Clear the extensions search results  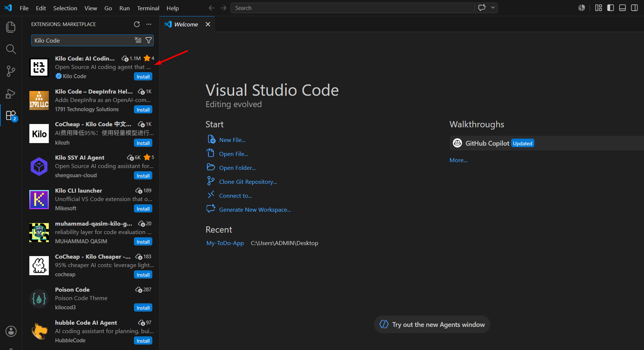tap(138, 40)
